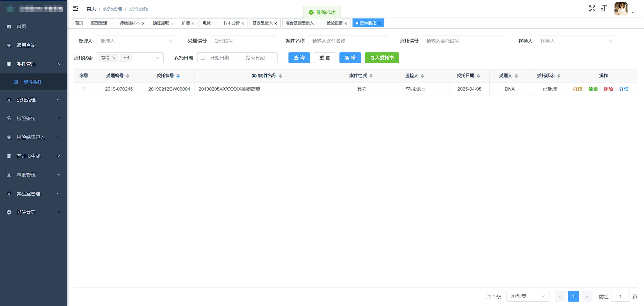Open the font size adjustment icon
Viewport: 644px width, 306px height.
pyautogui.click(x=603, y=8)
